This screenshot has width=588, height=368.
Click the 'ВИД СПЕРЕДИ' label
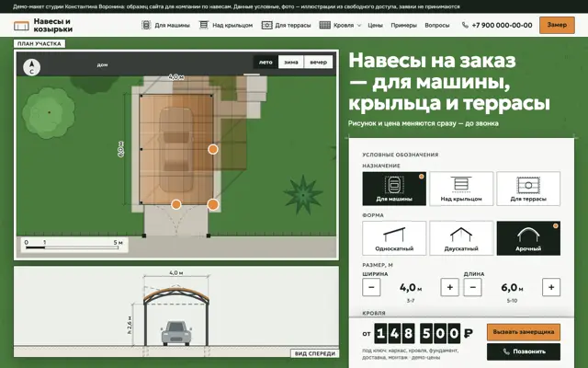(315, 353)
